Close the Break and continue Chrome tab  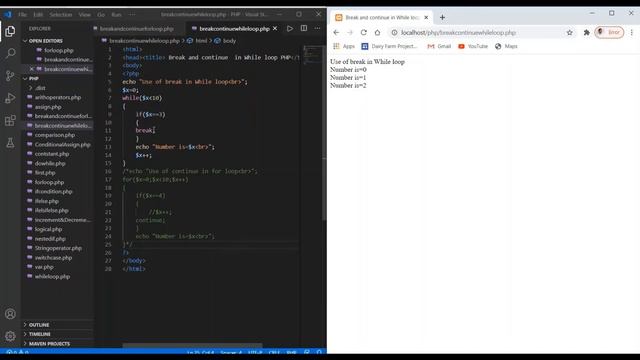[426, 18]
